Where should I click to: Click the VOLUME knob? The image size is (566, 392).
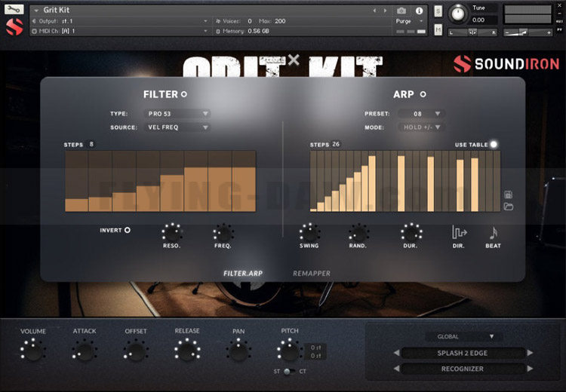coord(33,351)
